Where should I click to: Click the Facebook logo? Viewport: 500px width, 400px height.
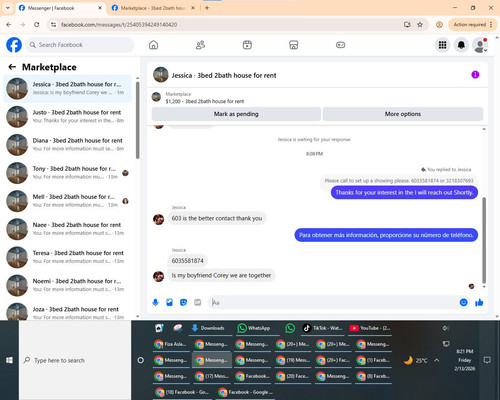pos(14,45)
